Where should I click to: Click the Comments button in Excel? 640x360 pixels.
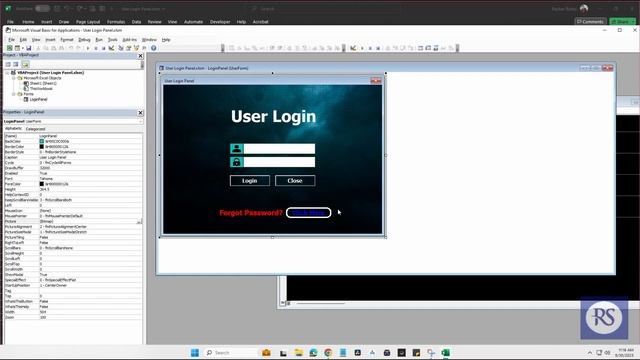590,22
